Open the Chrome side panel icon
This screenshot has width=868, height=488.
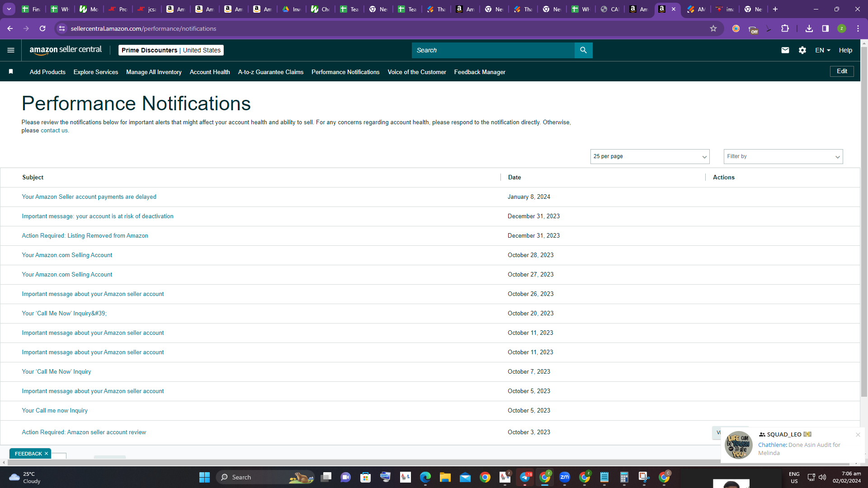coord(826,28)
